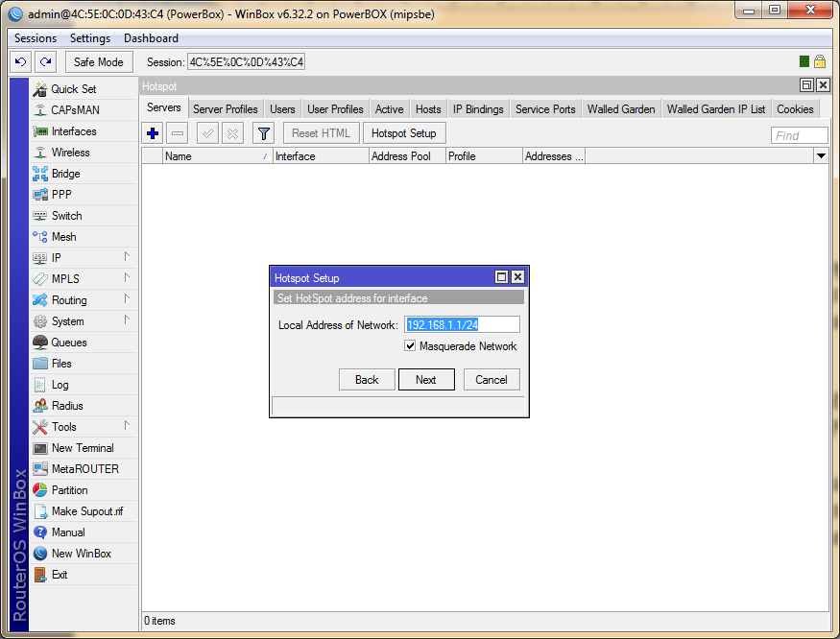The height and width of the screenshot is (639, 840).
Task: Open Quick Set in sidebar
Action: [73, 89]
